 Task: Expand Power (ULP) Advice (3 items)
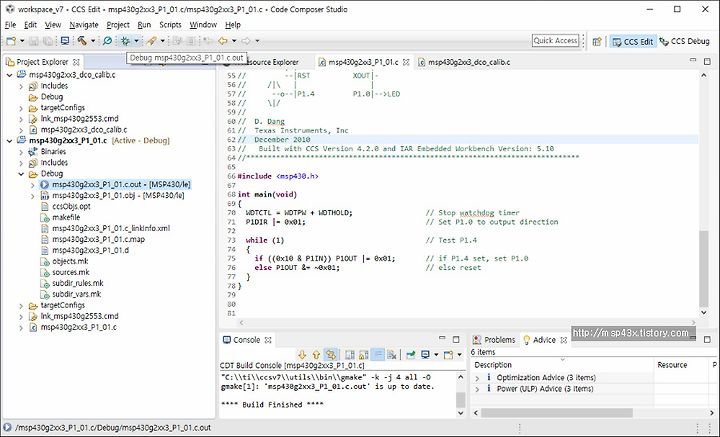(477, 389)
